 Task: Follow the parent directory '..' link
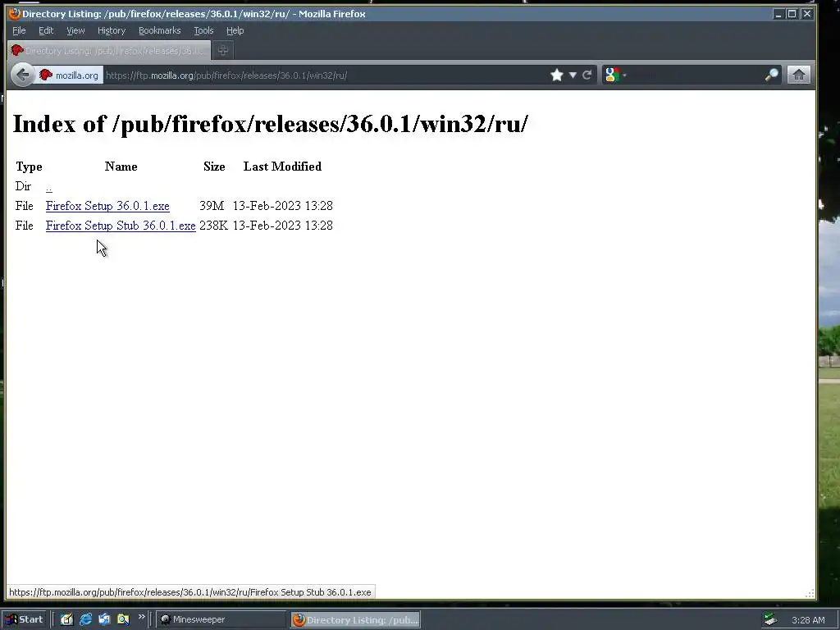click(x=48, y=187)
